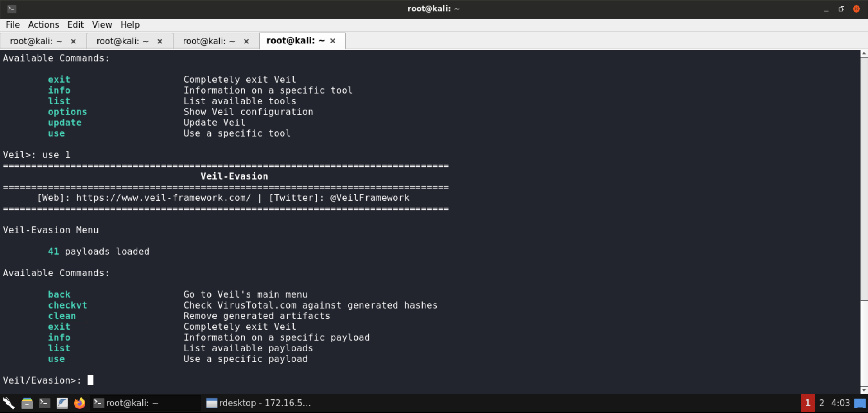Click the @VeilFramework Twitter handle
The image size is (868, 413).
(370, 198)
